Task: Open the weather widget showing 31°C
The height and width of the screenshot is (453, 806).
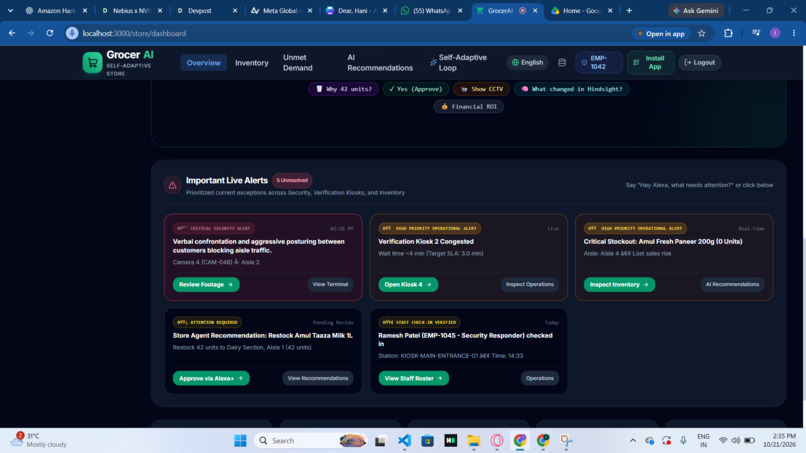Action: (39, 440)
